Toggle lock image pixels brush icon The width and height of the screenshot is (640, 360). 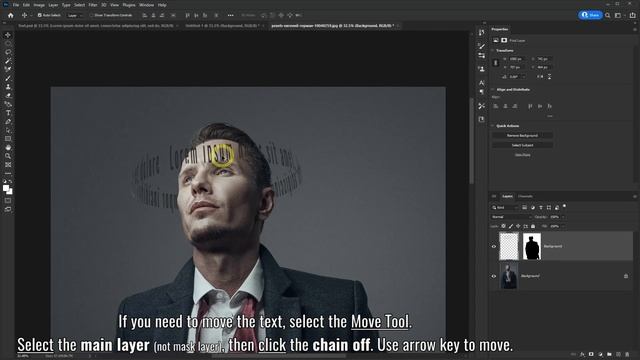point(511,226)
